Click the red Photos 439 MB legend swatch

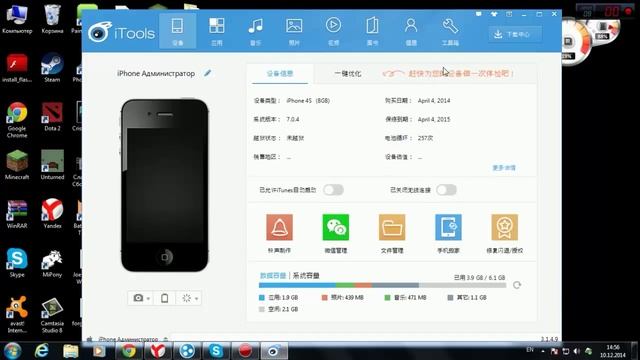(324, 298)
